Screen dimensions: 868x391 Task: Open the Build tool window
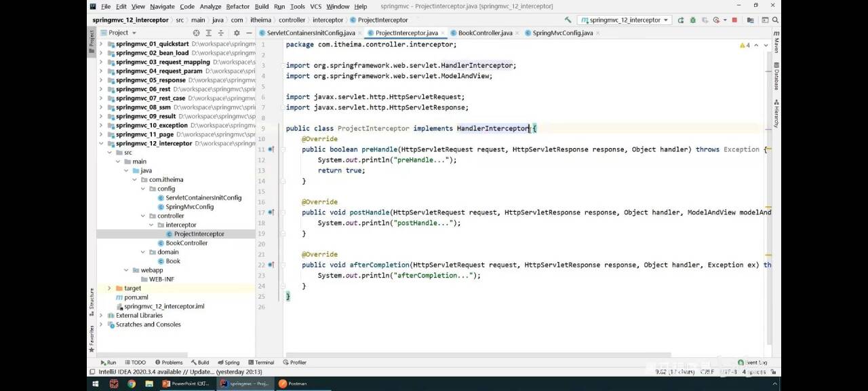(x=200, y=362)
